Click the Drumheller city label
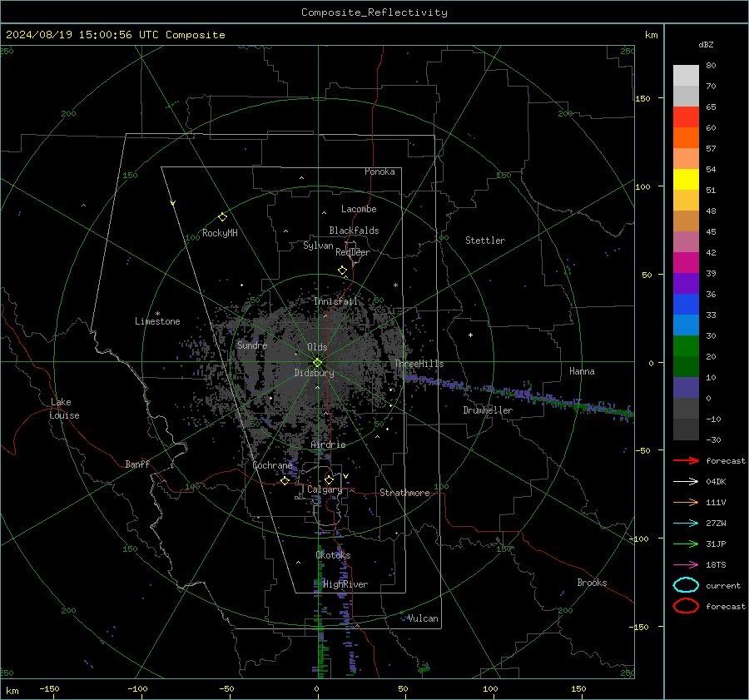The image size is (749, 700). 488,410
